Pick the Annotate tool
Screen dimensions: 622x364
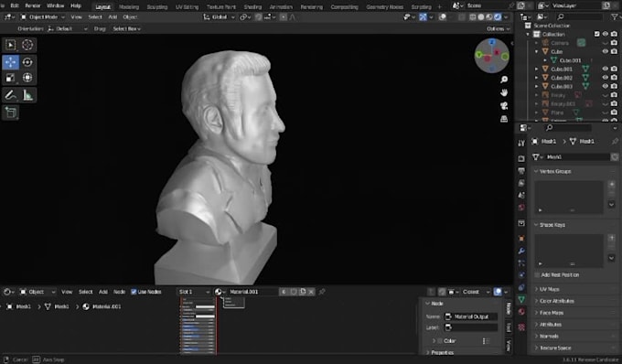coord(11,95)
